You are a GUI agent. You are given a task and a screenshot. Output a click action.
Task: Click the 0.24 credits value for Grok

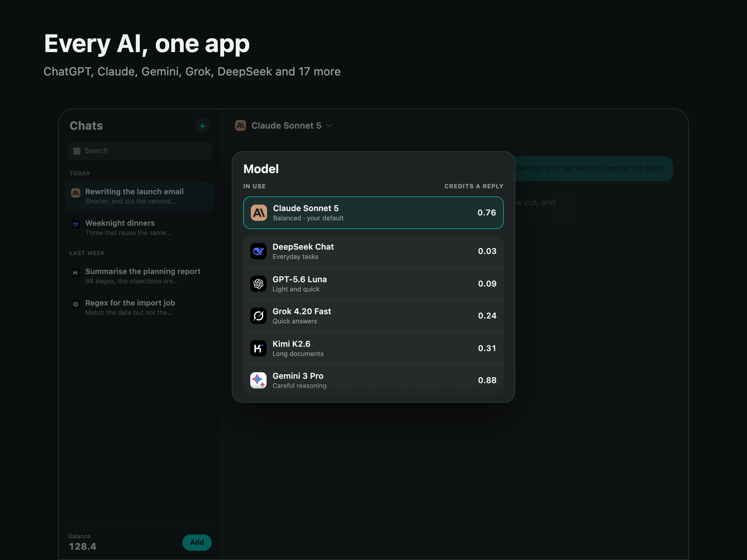point(487,316)
